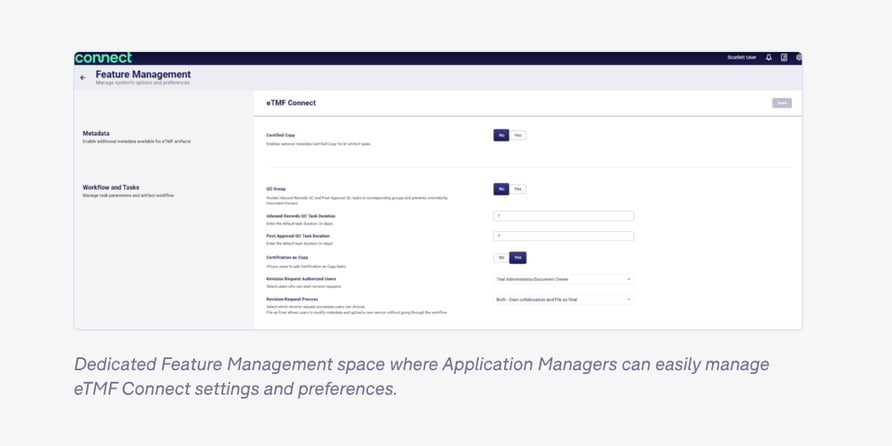
Task: Select the Workflow and Tasks section heading
Action: (111, 187)
